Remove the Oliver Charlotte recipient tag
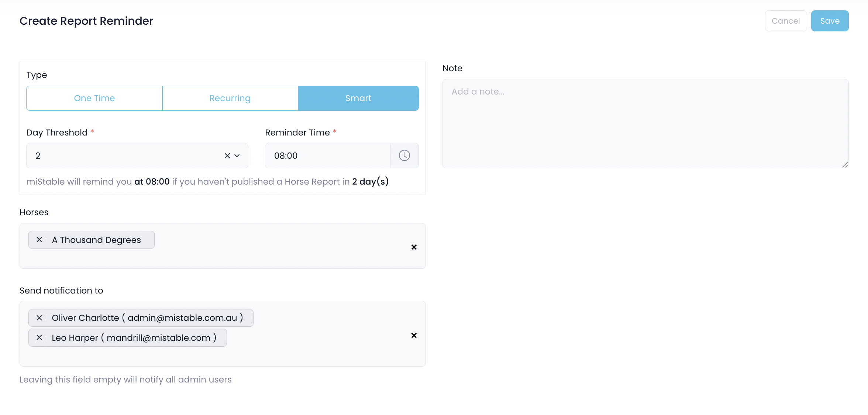This screenshot has width=868, height=415. point(39,318)
